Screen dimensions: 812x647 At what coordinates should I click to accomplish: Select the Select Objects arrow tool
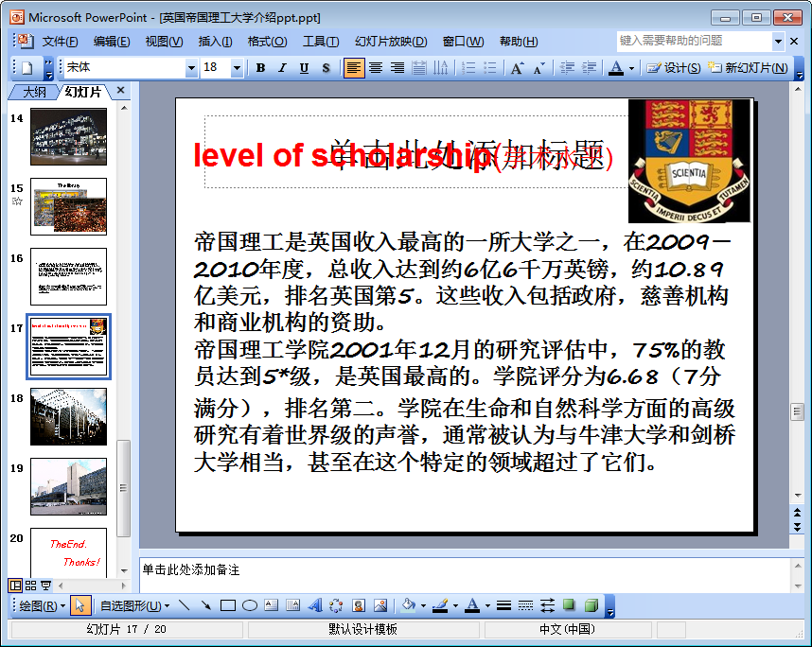point(80,605)
